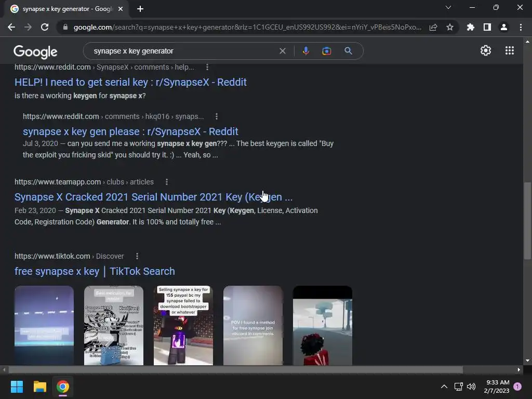Screen dimensions: 532x399
Task: Click the teamapp.com clubs articles URL
Action: [84, 182]
